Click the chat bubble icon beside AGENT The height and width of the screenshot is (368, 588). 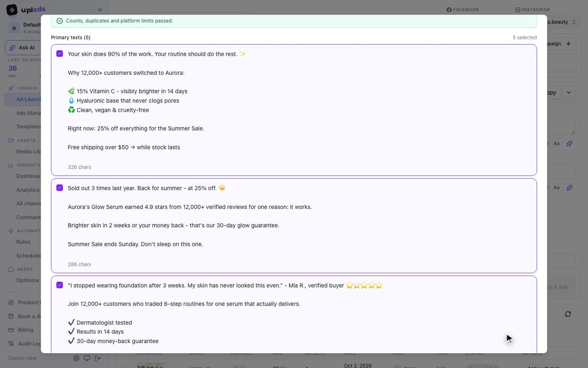(x=11, y=269)
